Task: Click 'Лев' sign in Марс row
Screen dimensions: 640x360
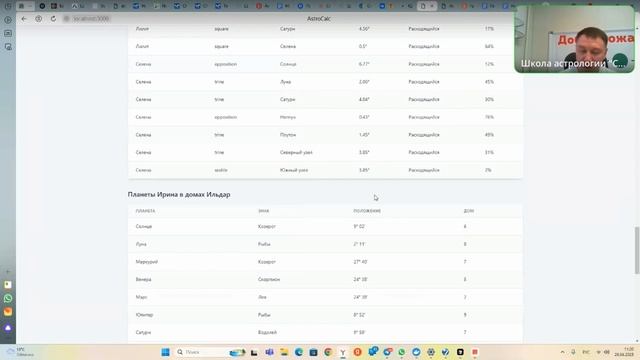Action: pyautogui.click(x=262, y=297)
